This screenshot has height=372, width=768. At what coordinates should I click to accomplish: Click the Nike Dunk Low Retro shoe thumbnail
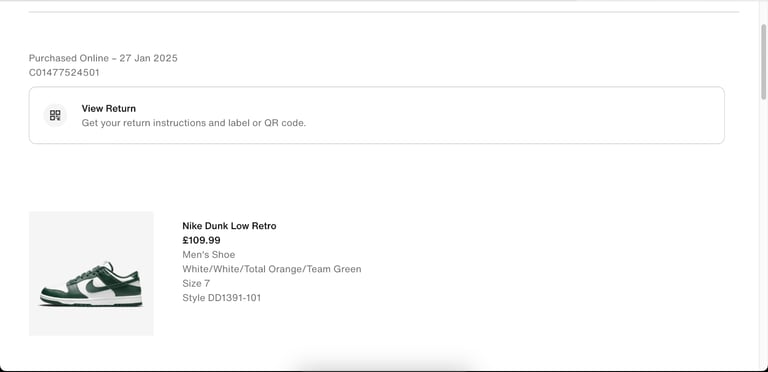tap(91, 274)
